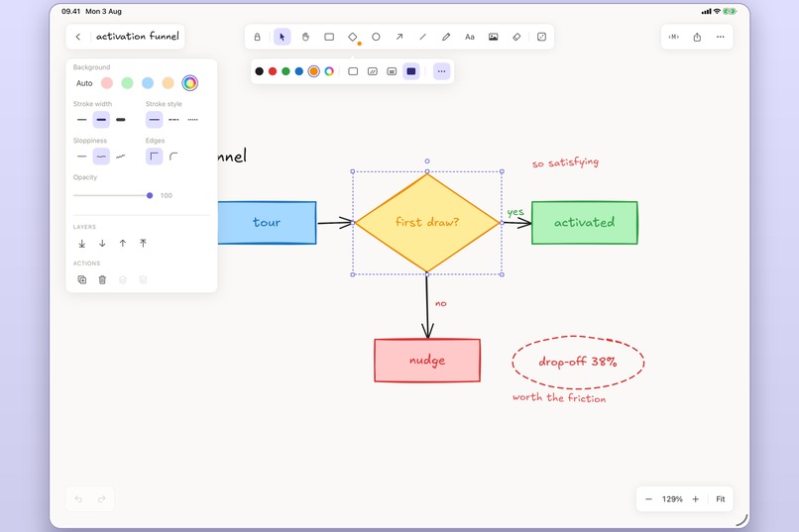Image resolution: width=799 pixels, height=532 pixels.
Task: Select the hand pan tool
Action: point(305,37)
